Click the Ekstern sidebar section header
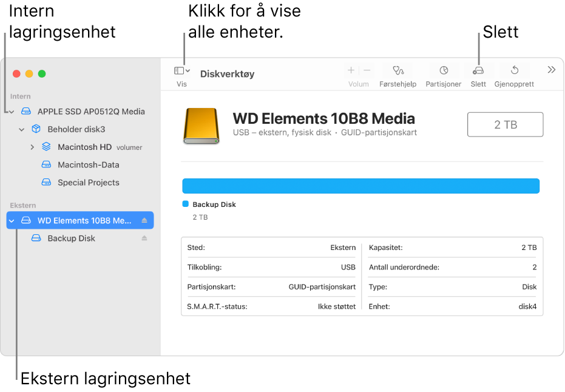 pos(22,205)
